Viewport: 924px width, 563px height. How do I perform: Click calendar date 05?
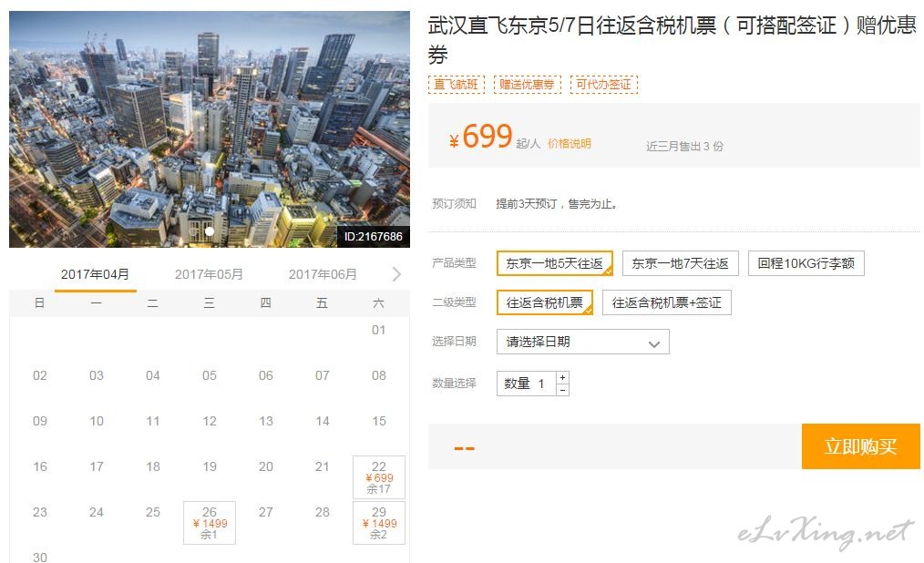click(210, 375)
